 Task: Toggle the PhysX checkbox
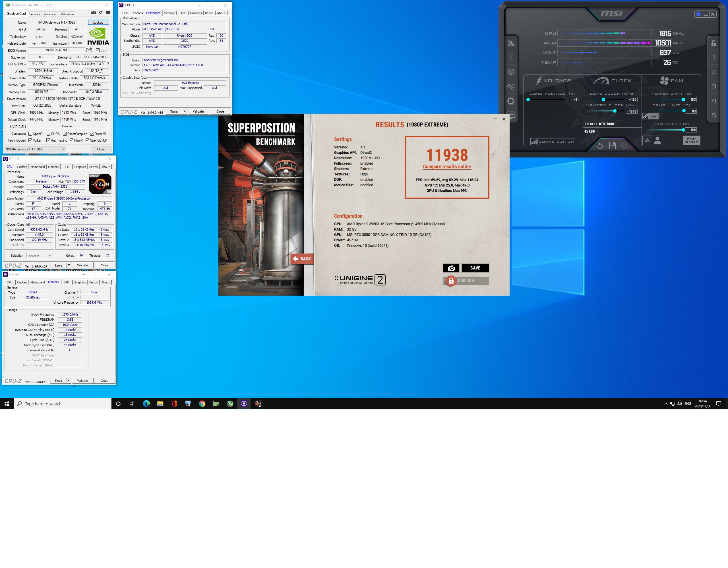[x=71, y=140]
